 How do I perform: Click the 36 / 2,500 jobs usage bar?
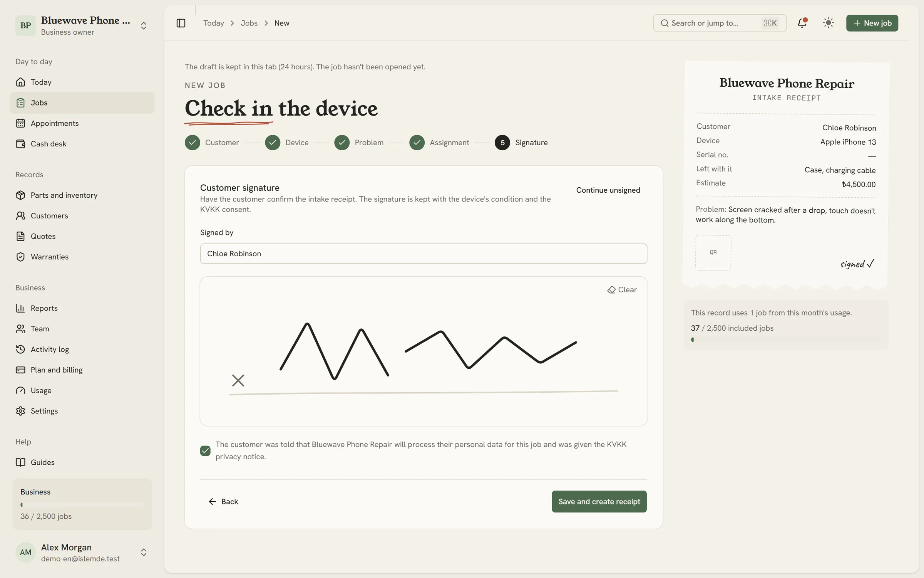[82, 504]
